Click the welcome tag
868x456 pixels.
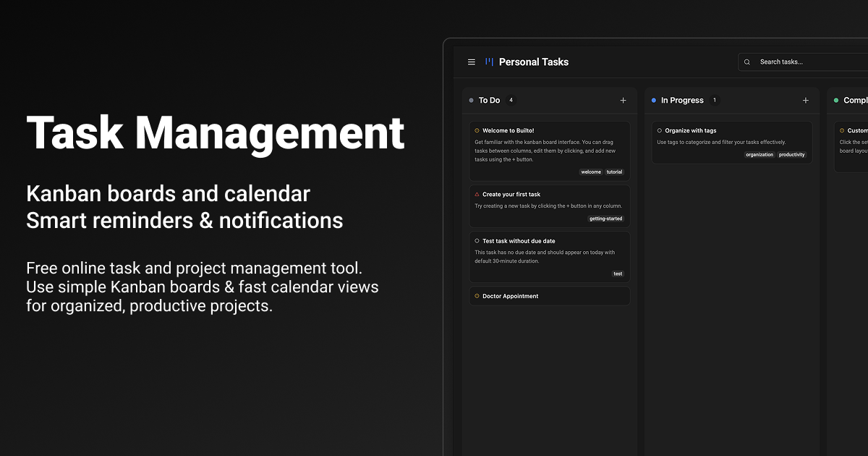[x=591, y=172]
